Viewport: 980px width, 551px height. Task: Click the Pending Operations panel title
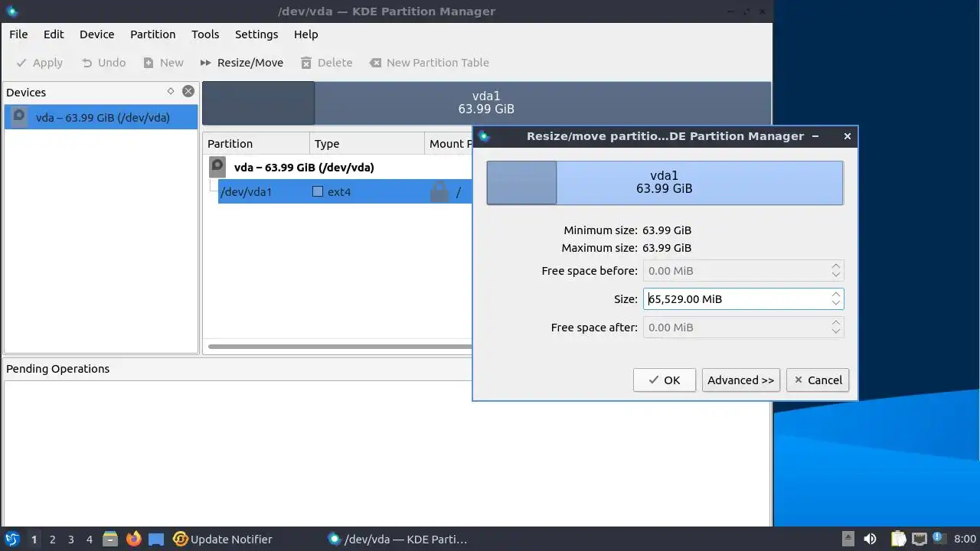coord(58,369)
